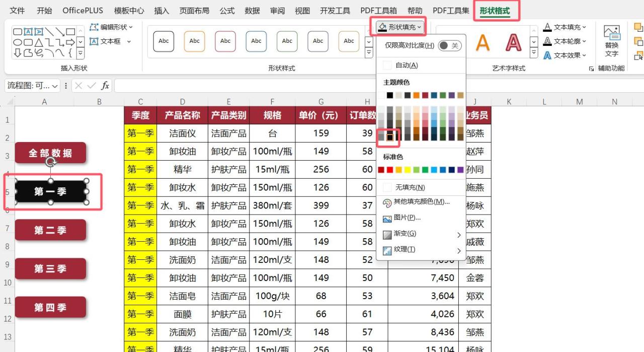
Task: Switch to the 插入 (Insert) tab
Action: point(162,11)
